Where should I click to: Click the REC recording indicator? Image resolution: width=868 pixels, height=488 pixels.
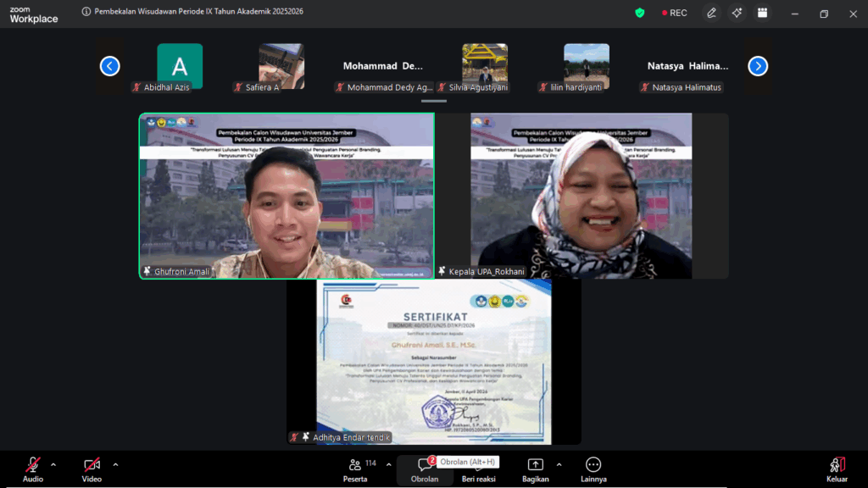(673, 13)
